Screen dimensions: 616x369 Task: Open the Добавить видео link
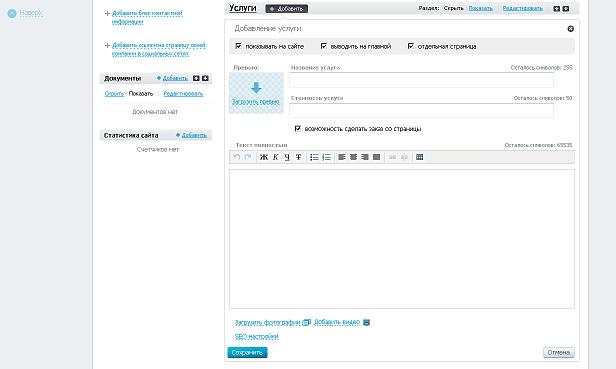pyautogui.click(x=337, y=322)
